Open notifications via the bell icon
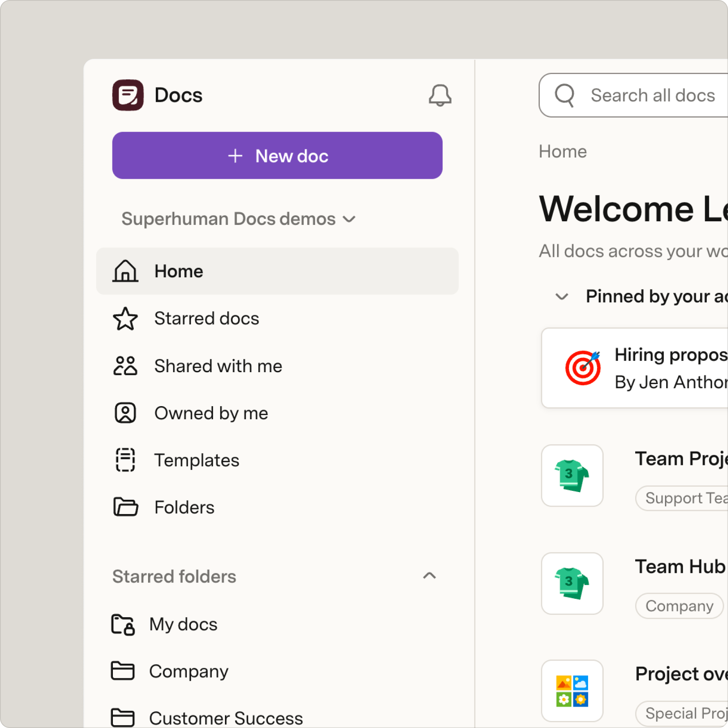This screenshot has height=728, width=728. (x=440, y=95)
